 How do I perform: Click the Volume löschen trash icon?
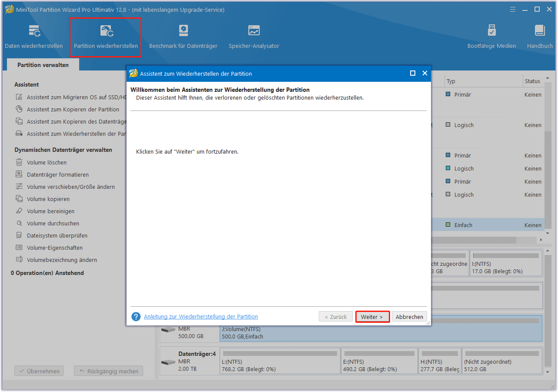[19, 162]
